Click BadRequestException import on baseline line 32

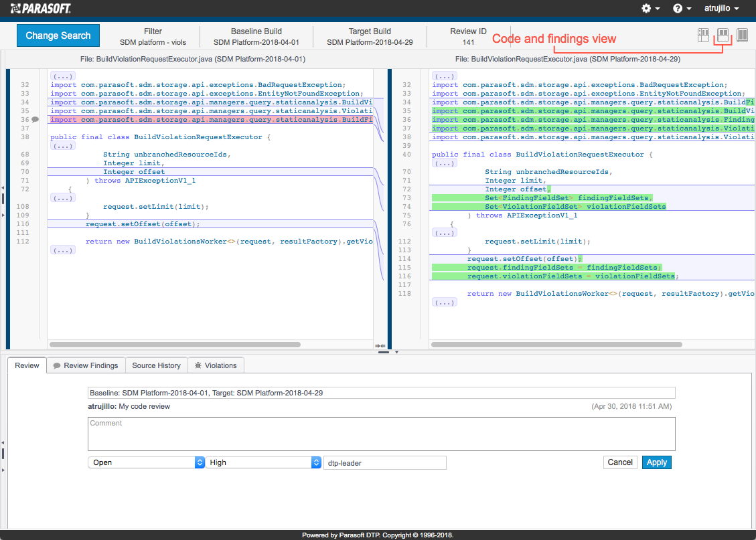pyautogui.click(x=198, y=85)
